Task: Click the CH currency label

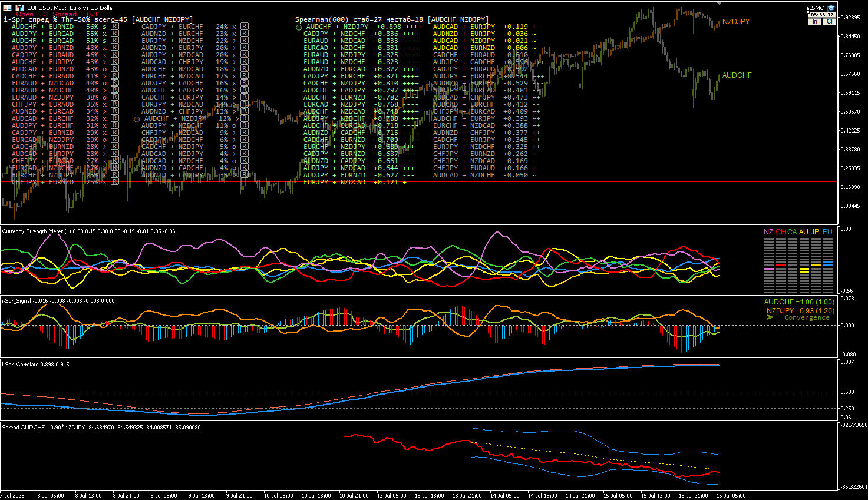Action: pyautogui.click(x=781, y=232)
